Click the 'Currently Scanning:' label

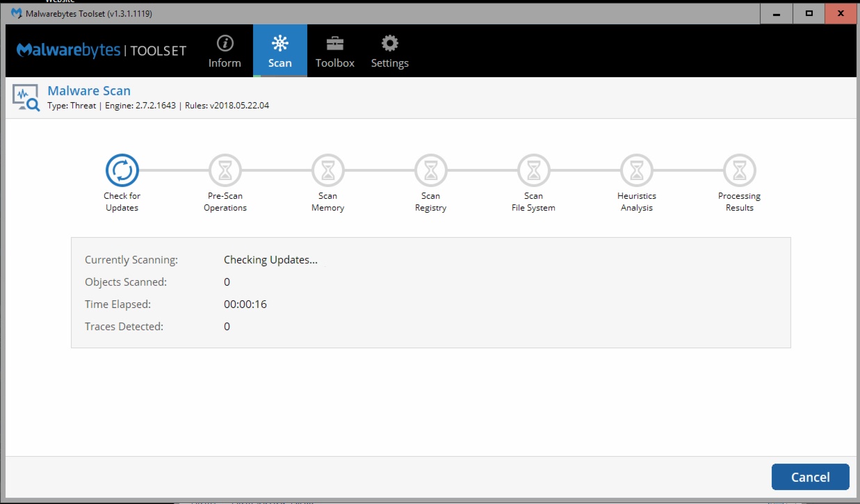click(131, 260)
